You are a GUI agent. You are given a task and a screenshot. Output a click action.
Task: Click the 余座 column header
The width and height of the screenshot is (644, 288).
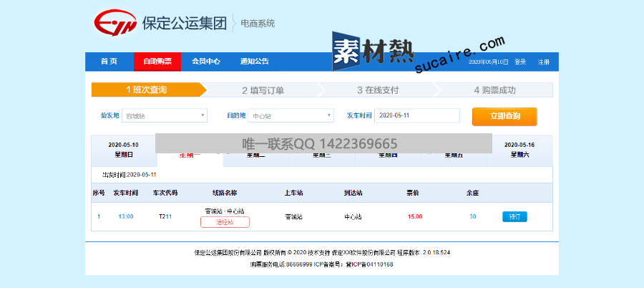[473, 193]
